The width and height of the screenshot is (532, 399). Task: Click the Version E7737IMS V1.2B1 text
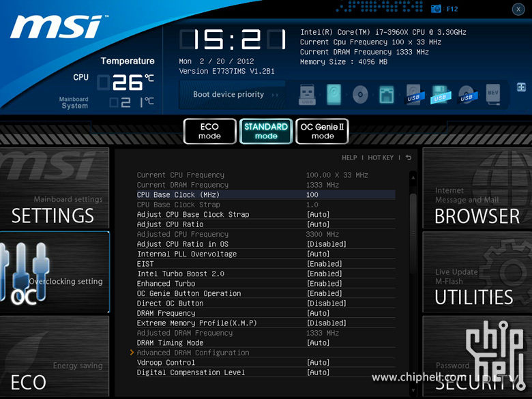(226, 71)
